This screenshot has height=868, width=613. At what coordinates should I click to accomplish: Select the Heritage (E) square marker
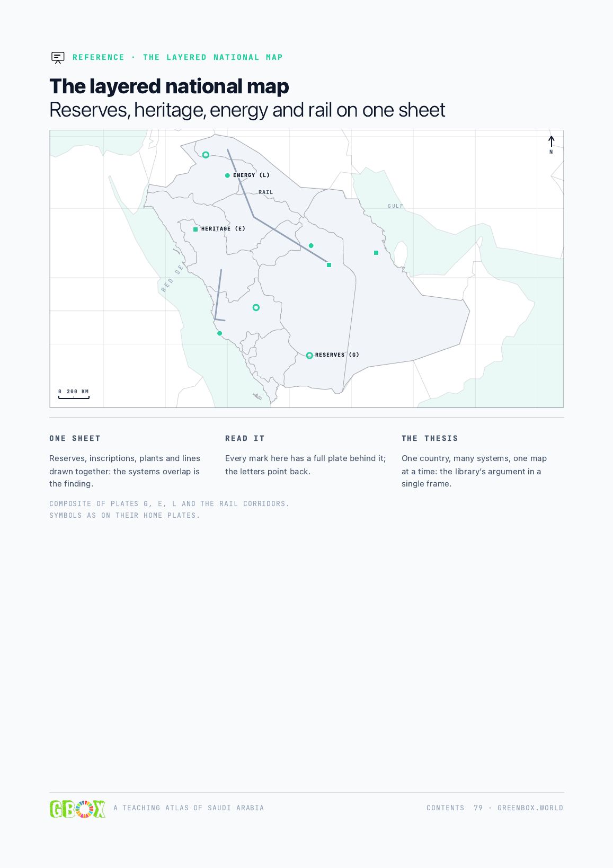point(196,229)
